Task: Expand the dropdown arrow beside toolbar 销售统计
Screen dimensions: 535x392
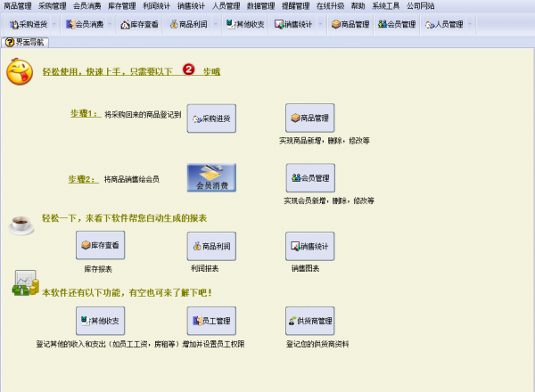Action: 320,24
